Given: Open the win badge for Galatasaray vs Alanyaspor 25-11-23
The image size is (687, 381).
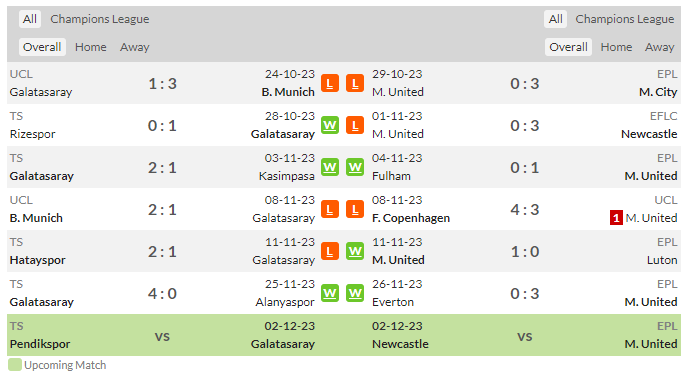Looking at the screenshot, I should coord(329,293).
